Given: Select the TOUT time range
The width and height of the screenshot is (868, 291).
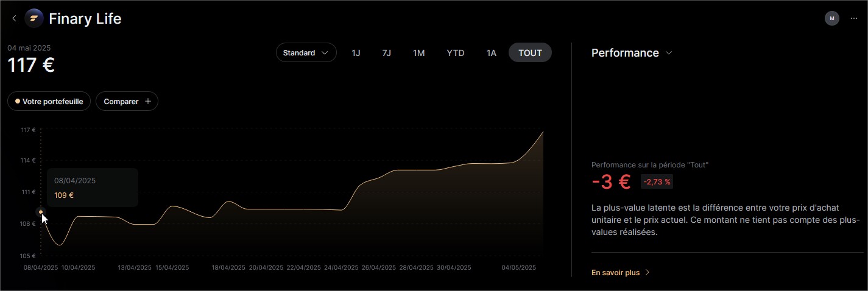Looking at the screenshot, I should pyautogui.click(x=530, y=53).
